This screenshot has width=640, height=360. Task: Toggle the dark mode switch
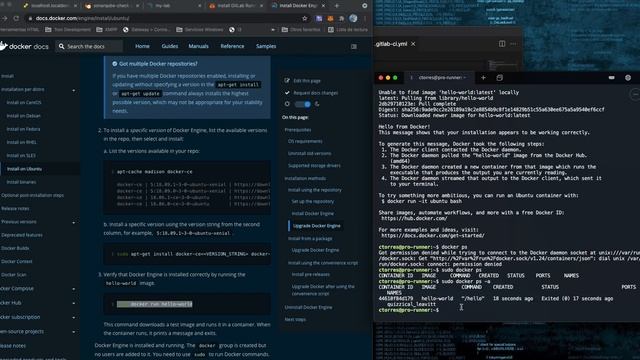click(x=302, y=104)
